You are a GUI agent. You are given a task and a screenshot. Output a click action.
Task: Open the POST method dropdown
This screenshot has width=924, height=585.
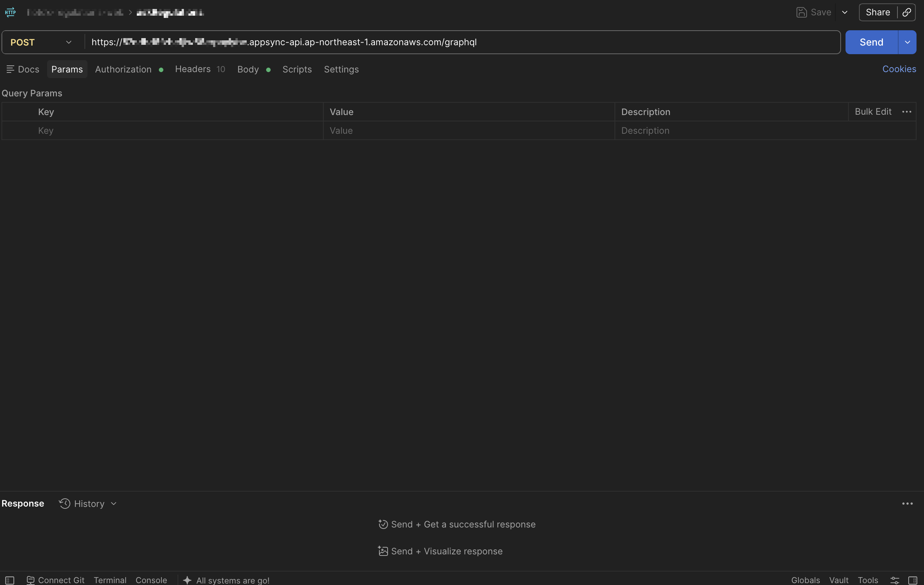pos(41,42)
